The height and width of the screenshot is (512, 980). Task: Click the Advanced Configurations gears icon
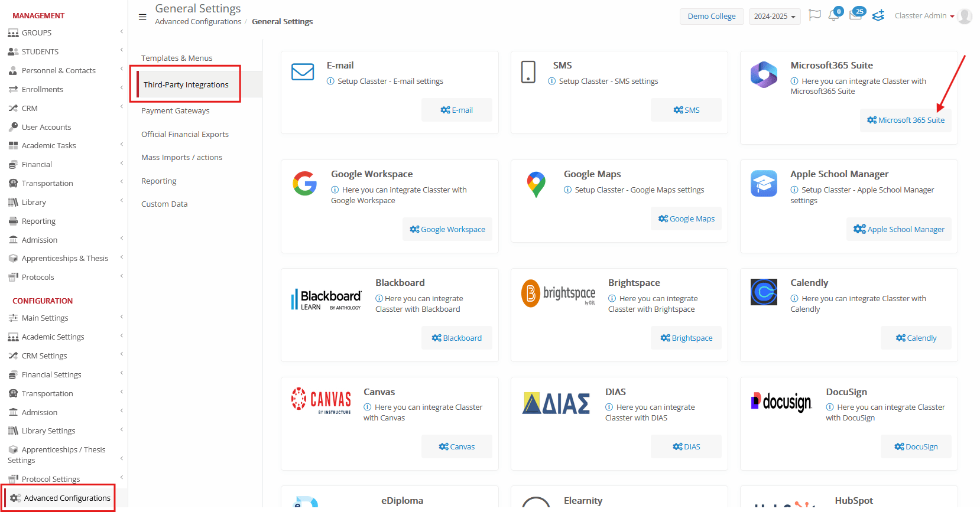(x=15, y=498)
